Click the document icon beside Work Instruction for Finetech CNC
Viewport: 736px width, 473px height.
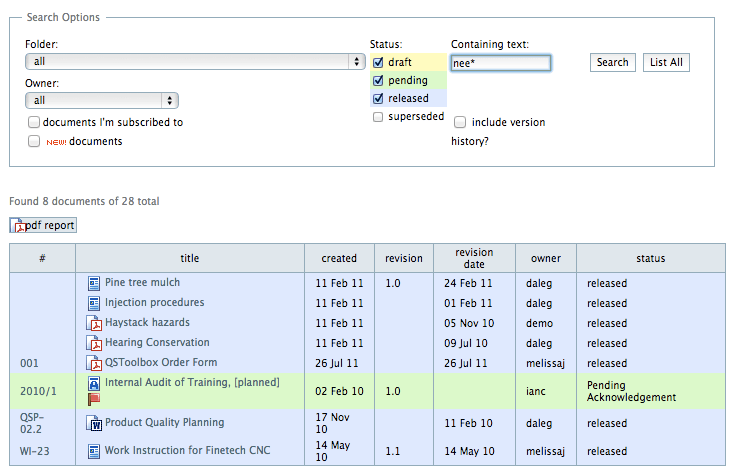94,451
